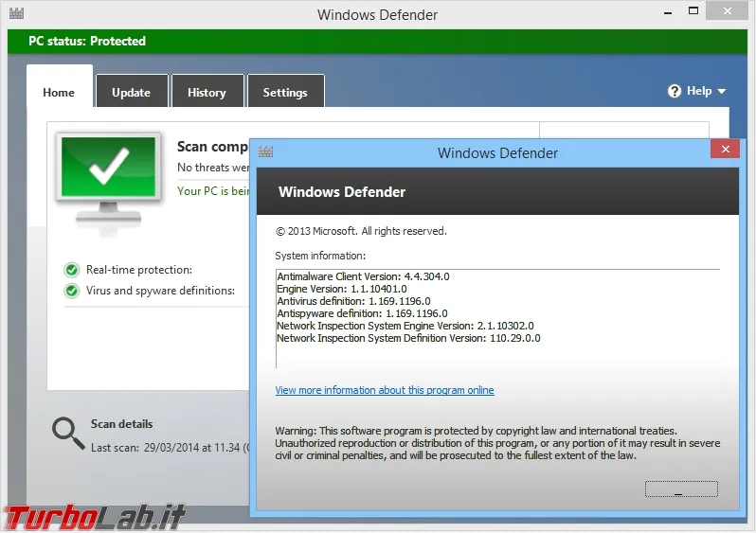Select Network Inspection System Definition Version line

tap(408, 338)
